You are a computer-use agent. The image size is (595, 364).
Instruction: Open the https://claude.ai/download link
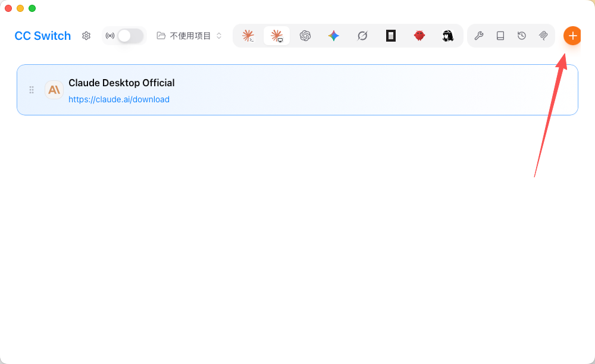119,99
